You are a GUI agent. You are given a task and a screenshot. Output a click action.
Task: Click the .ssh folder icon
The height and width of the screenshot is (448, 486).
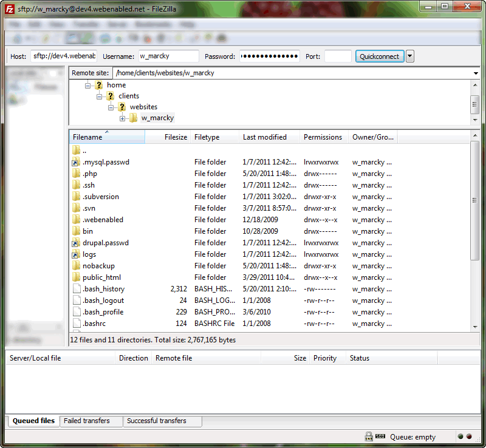(x=77, y=185)
